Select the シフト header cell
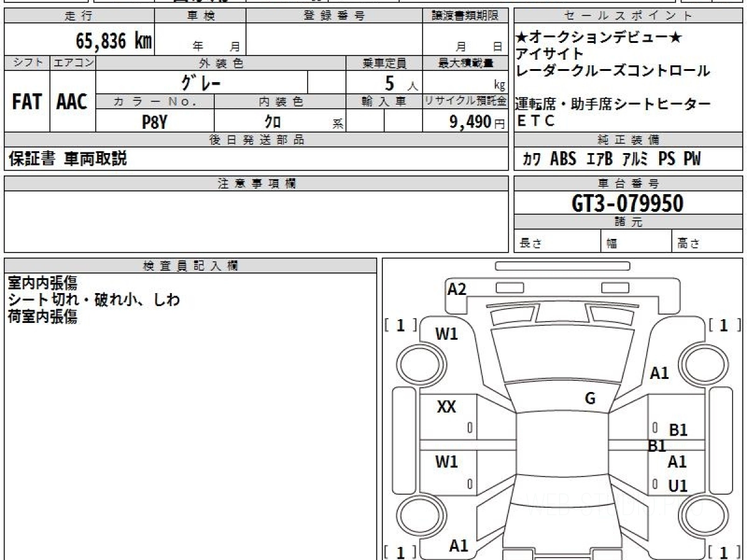The width and height of the screenshot is (747, 560). pyautogui.click(x=27, y=63)
